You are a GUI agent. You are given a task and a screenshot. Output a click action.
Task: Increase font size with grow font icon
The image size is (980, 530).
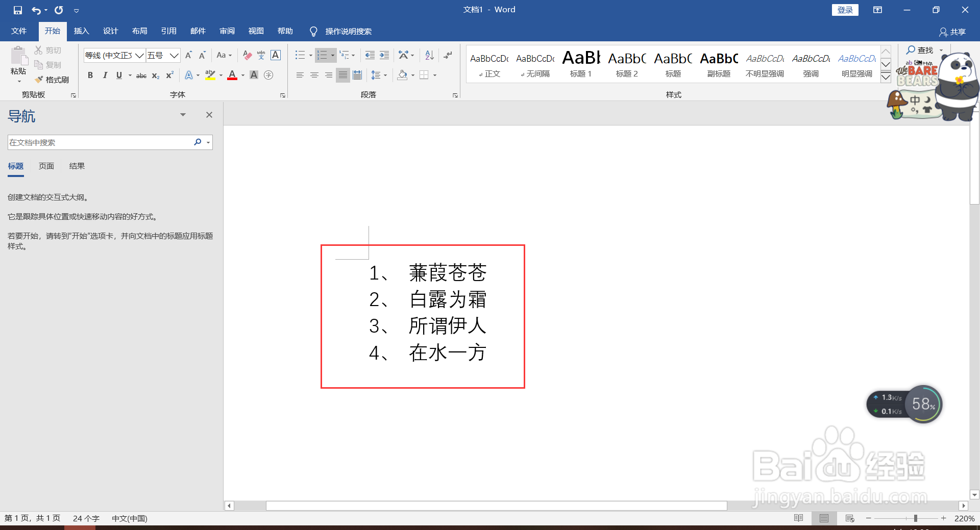(x=188, y=55)
